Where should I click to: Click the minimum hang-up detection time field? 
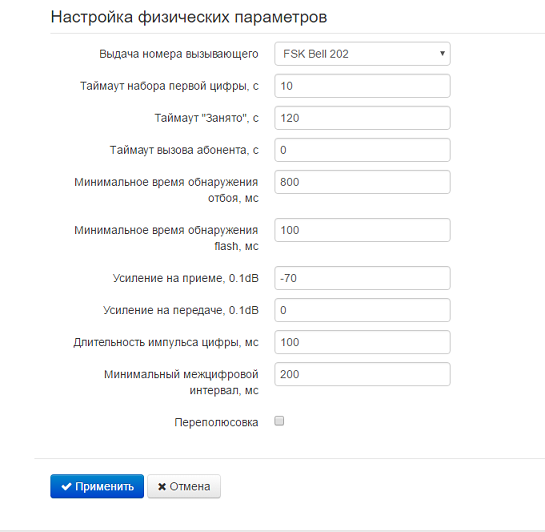[x=362, y=182]
